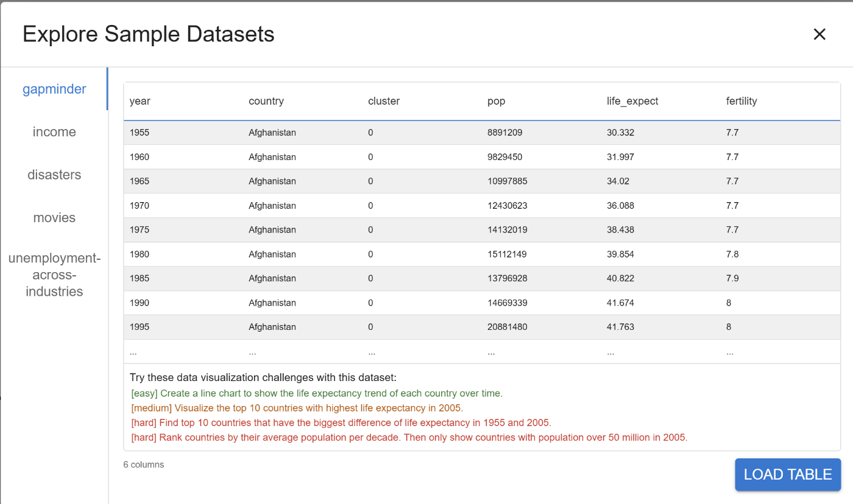
Task: Click the life_expect column header
Action: tap(632, 101)
